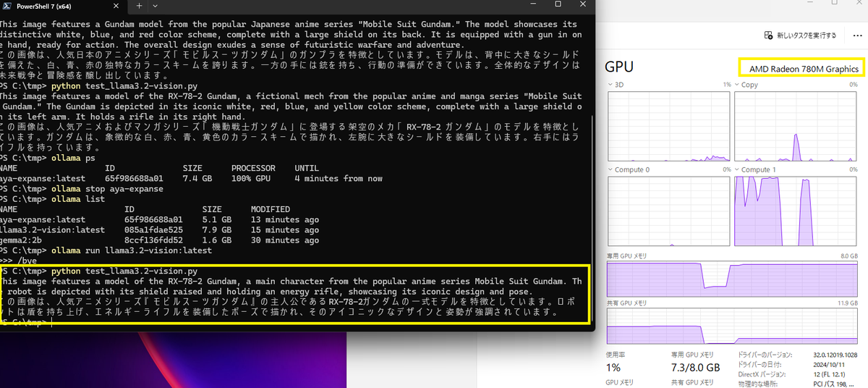
Task: Click the '4 minutes from now' UNTIL value
Action: click(339, 178)
